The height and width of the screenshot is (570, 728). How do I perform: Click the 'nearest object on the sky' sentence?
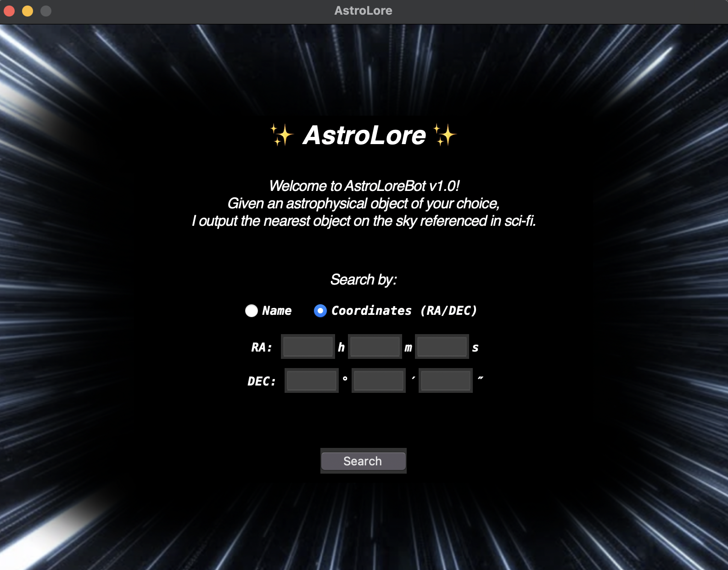click(364, 221)
